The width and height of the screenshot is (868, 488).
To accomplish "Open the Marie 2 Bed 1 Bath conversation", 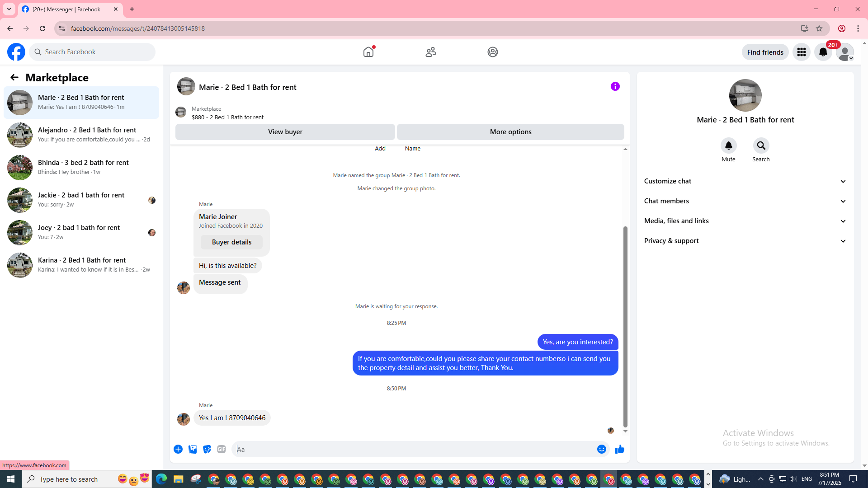I will (x=81, y=103).
